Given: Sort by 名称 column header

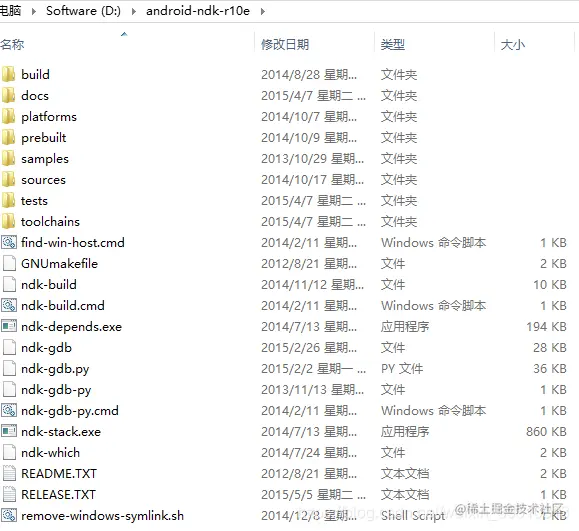Looking at the screenshot, I should point(12,45).
